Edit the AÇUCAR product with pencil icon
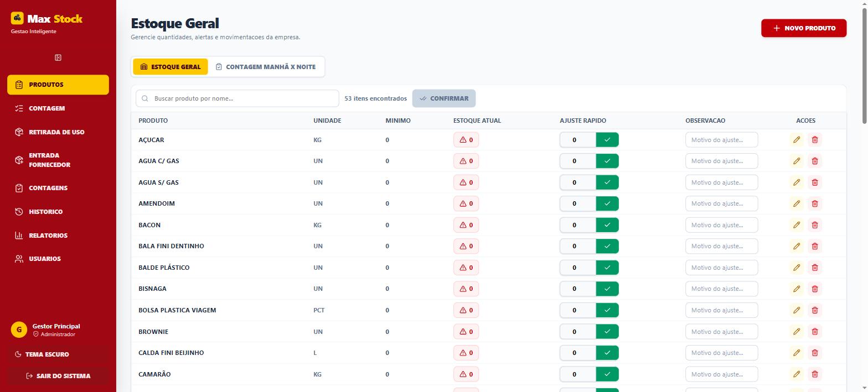The width and height of the screenshot is (868, 392). 797,140
